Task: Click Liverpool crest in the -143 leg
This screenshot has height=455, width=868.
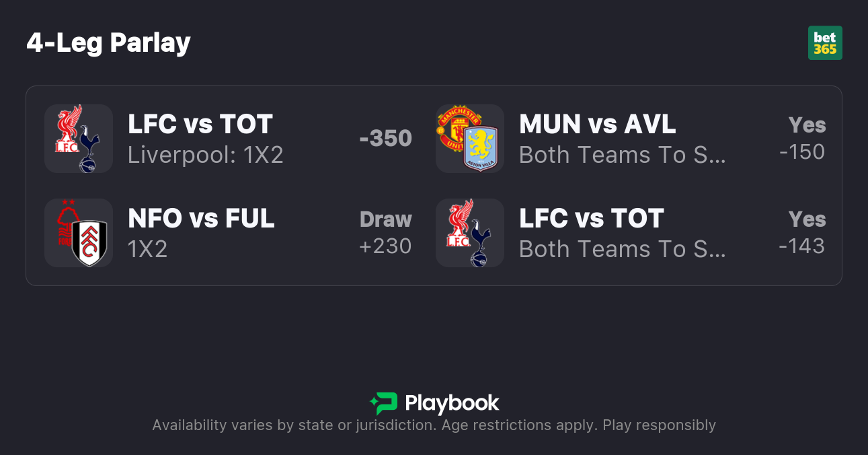Action: pos(460,222)
